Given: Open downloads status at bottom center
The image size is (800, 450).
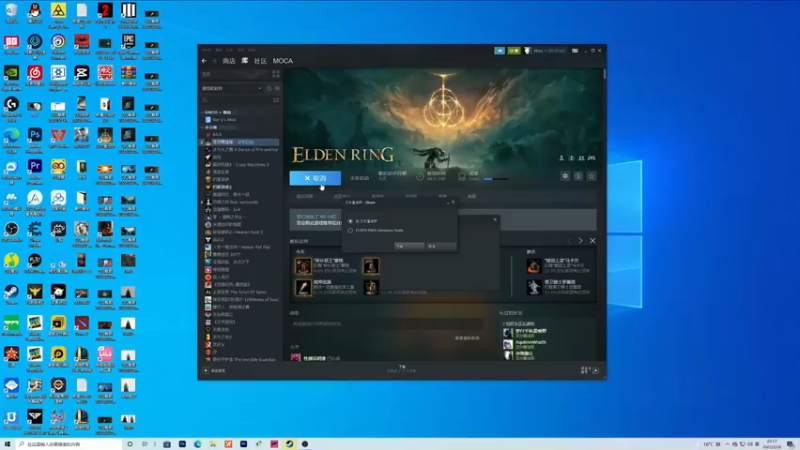Looking at the screenshot, I should 402,369.
